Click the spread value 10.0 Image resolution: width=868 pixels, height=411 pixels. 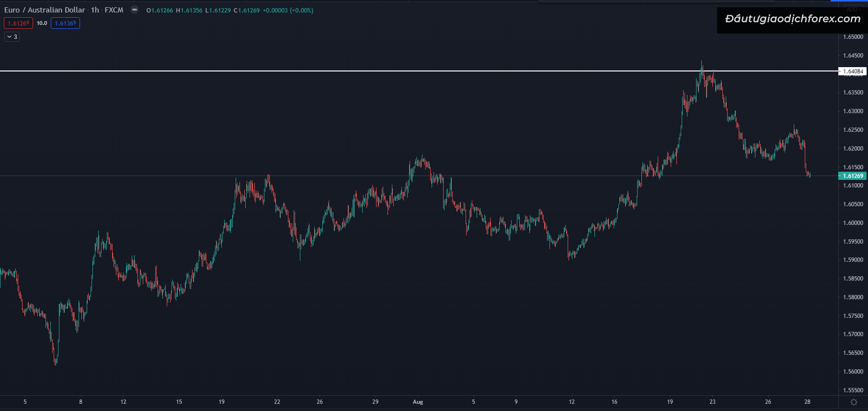pyautogui.click(x=42, y=23)
